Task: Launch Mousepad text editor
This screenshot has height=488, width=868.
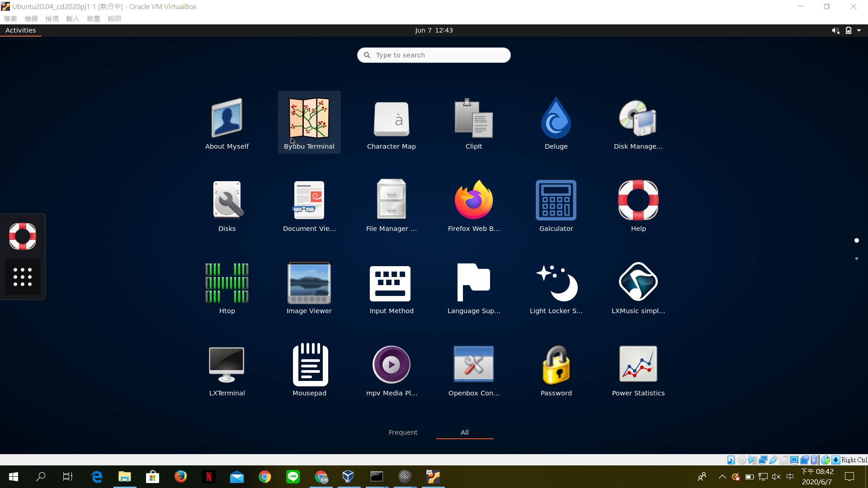Action: (x=309, y=369)
